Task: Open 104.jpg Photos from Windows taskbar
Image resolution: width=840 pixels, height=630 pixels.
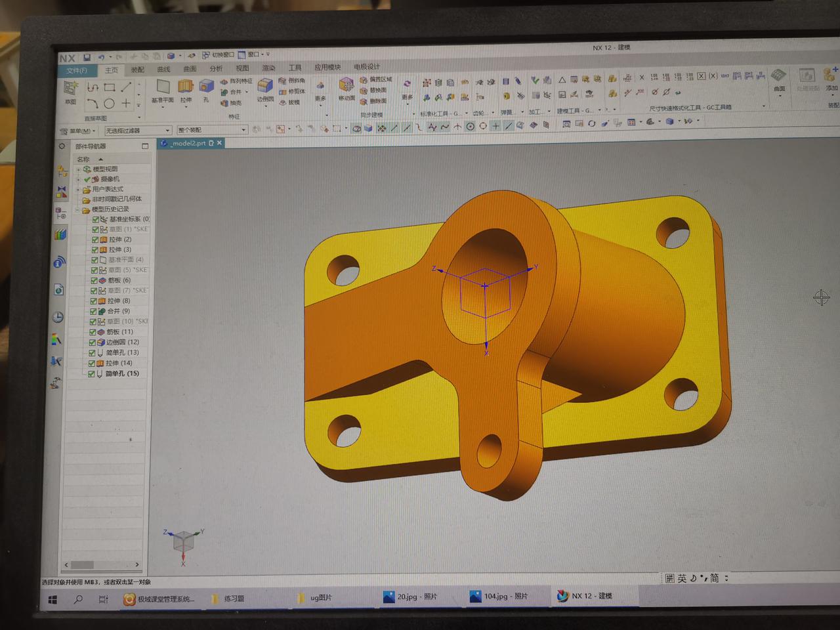Action: click(x=499, y=596)
